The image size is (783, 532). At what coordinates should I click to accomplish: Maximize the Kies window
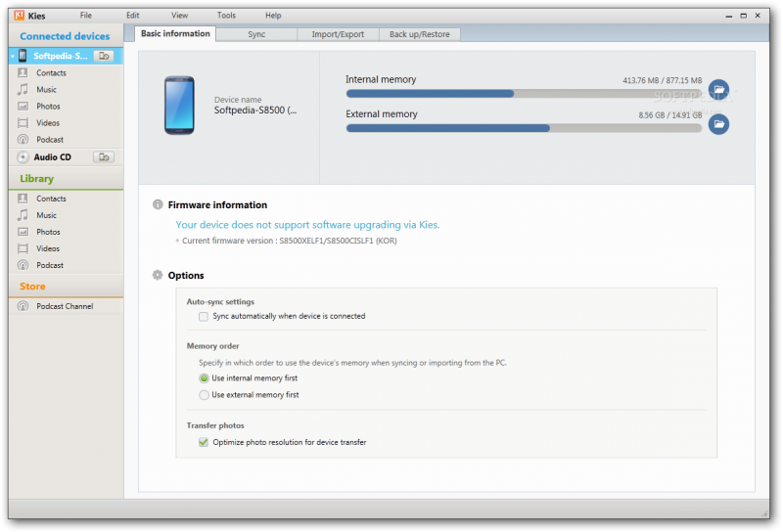(x=743, y=16)
